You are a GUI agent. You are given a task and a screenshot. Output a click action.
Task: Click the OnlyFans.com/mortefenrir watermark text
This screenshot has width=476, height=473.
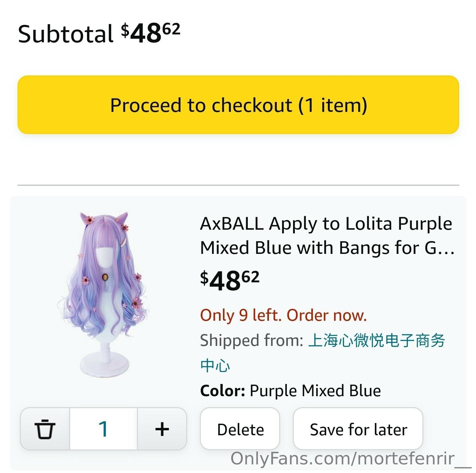(350, 459)
